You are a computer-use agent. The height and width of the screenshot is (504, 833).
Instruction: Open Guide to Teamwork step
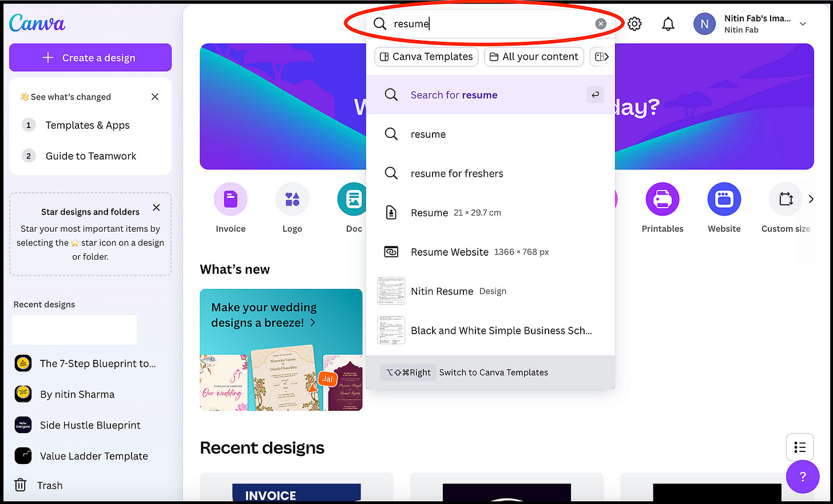point(91,156)
